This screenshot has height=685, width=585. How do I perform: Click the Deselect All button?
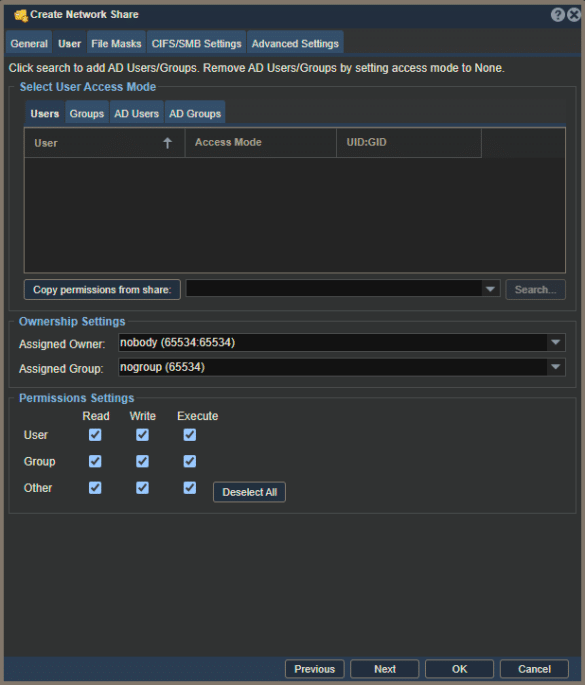(249, 492)
